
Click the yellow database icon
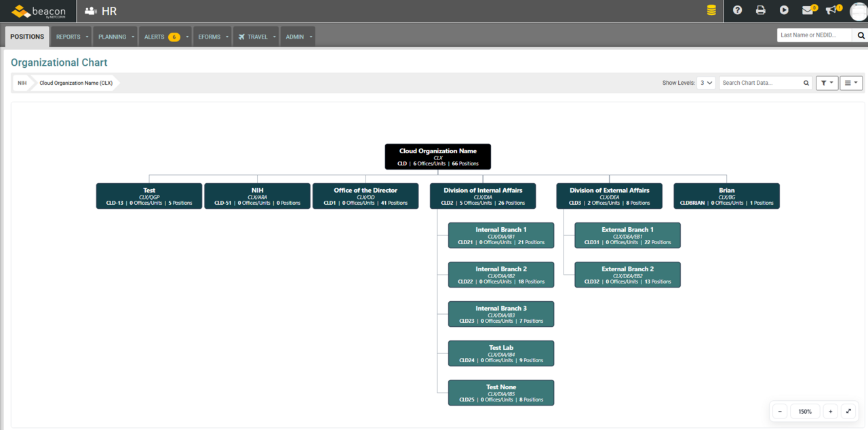click(x=711, y=11)
